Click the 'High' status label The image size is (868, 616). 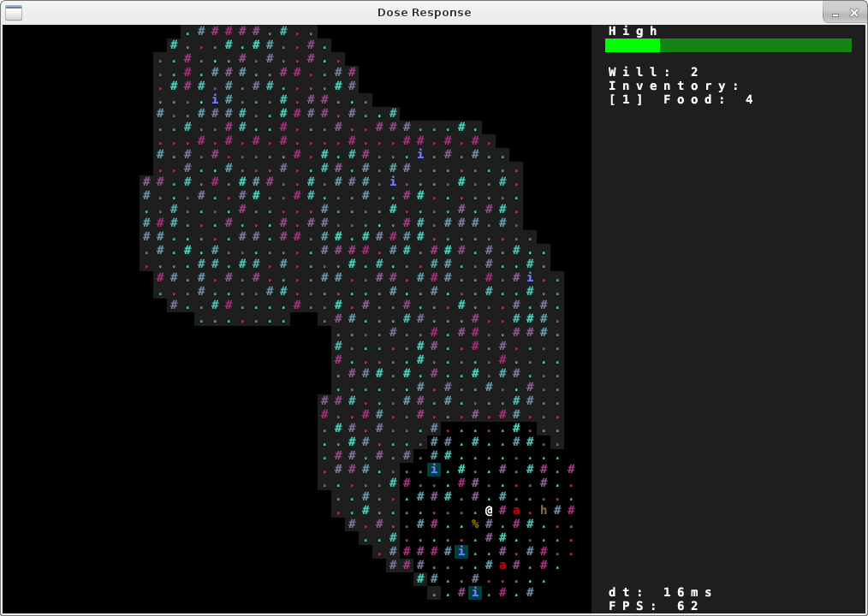(x=633, y=31)
